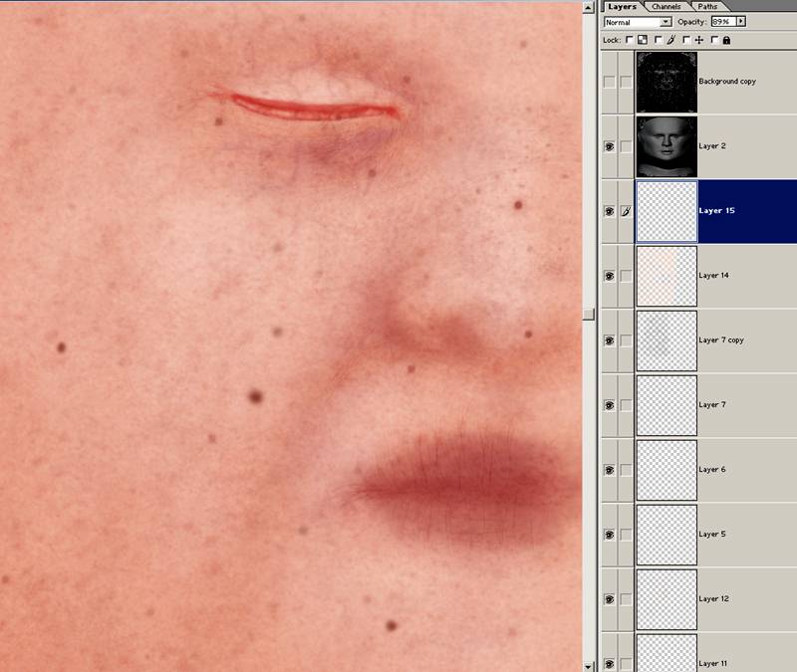Show the Background copy layer

click(x=610, y=82)
